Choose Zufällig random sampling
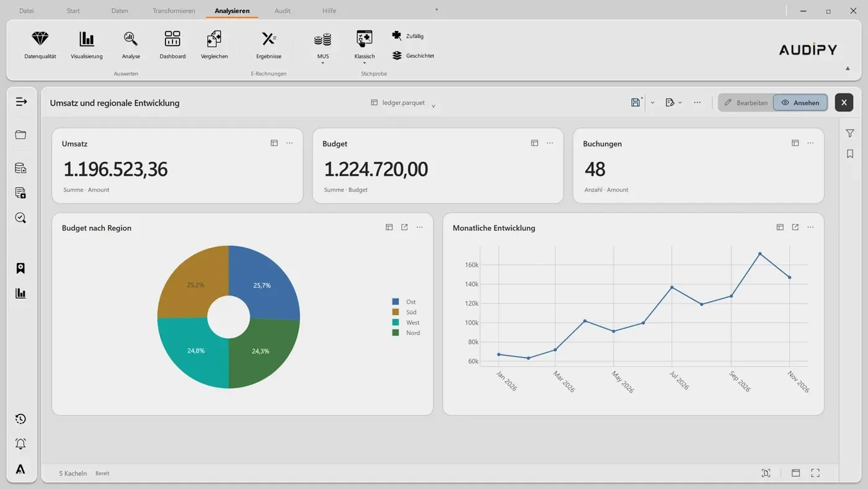Screen dimensions: 868x489 pos(408,36)
